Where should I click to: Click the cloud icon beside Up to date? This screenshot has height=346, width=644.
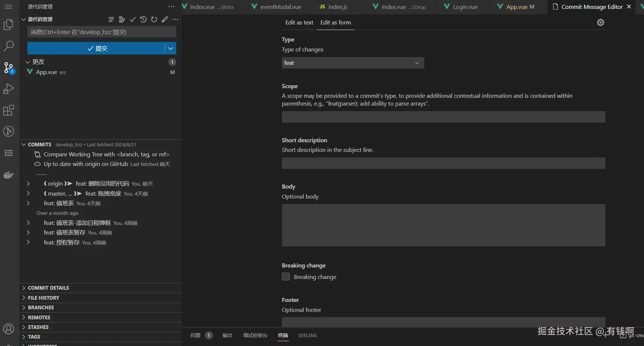pyautogui.click(x=37, y=164)
